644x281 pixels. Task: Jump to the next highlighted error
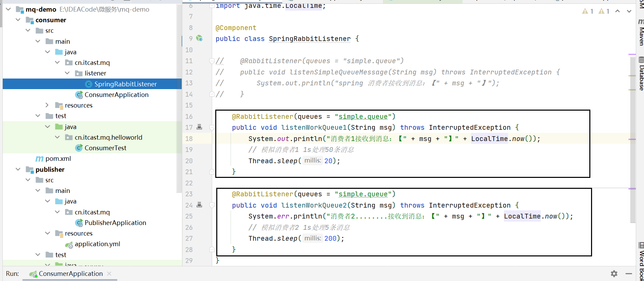click(629, 11)
